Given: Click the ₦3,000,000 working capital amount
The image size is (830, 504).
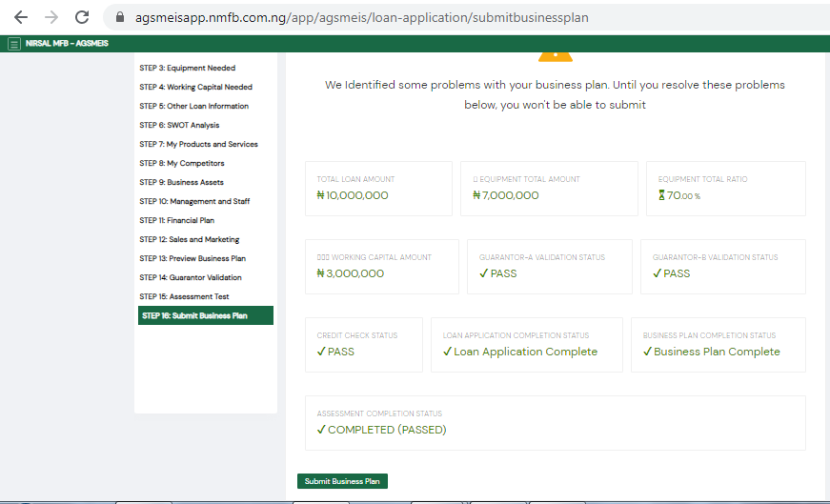Looking at the screenshot, I should point(351,273).
